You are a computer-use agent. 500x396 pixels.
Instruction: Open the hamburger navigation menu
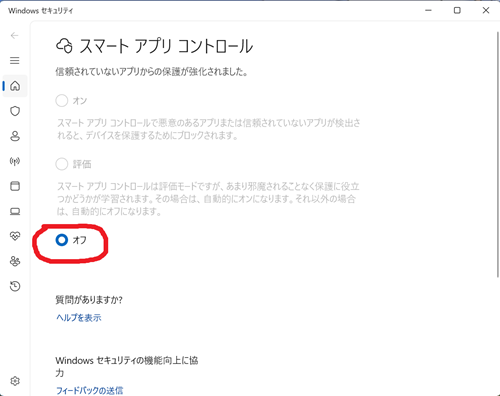pos(14,60)
